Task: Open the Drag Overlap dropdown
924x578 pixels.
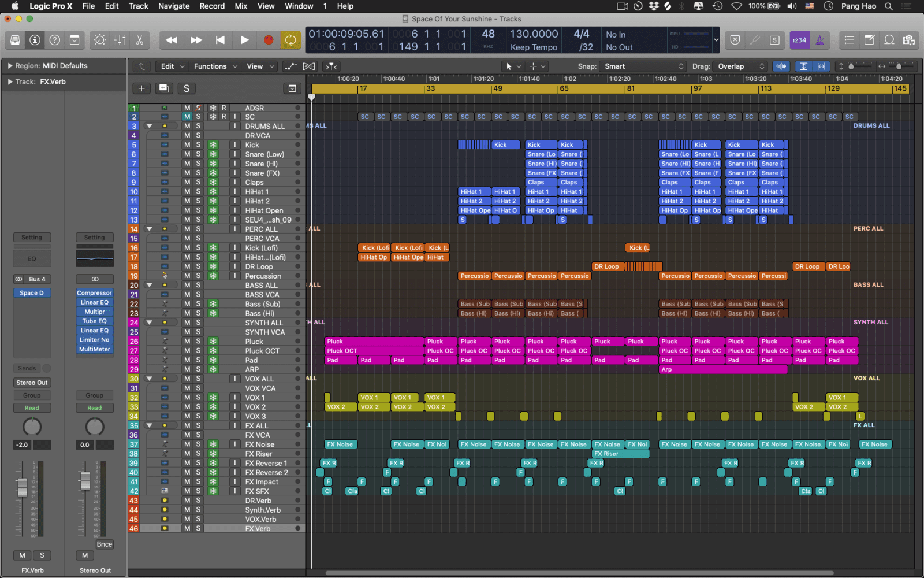Action: click(740, 66)
